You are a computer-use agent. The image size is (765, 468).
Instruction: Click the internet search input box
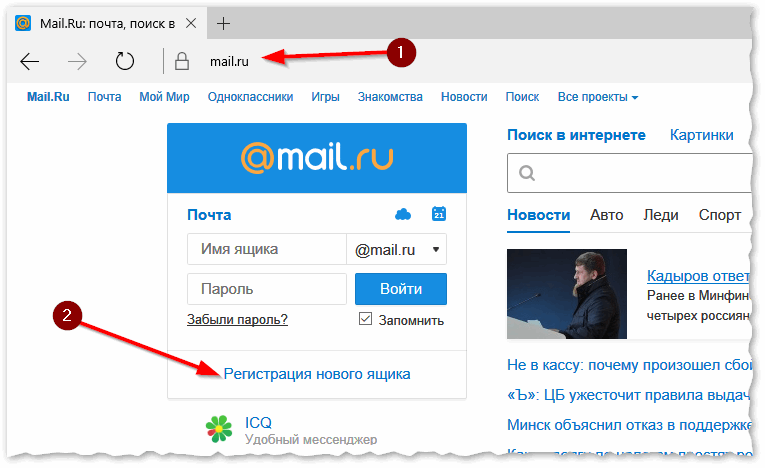coord(629,173)
